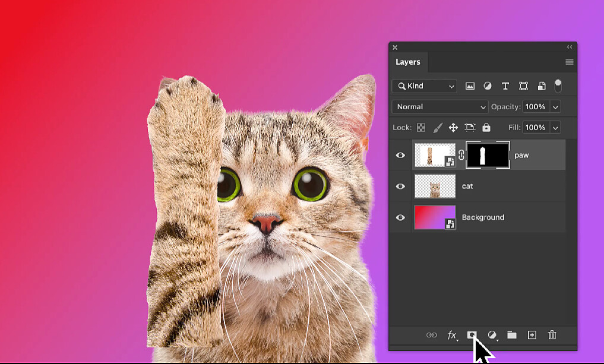604x364 pixels.
Task: Open the Normal blend mode dropdown
Action: click(439, 107)
